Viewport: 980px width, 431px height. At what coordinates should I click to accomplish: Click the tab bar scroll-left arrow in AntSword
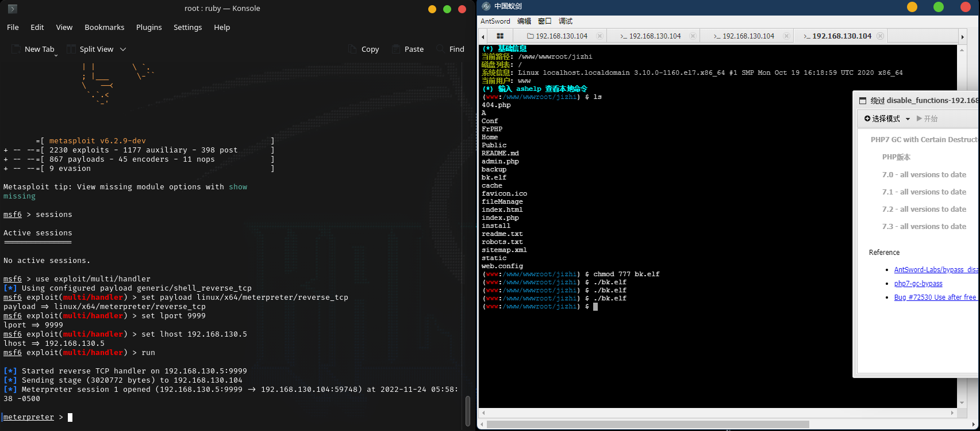[x=483, y=36]
